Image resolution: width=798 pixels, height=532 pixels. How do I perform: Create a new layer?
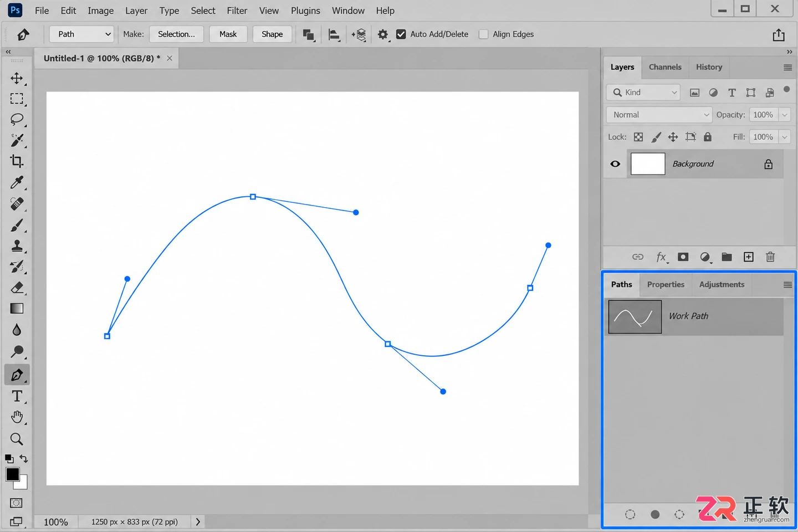pyautogui.click(x=749, y=257)
